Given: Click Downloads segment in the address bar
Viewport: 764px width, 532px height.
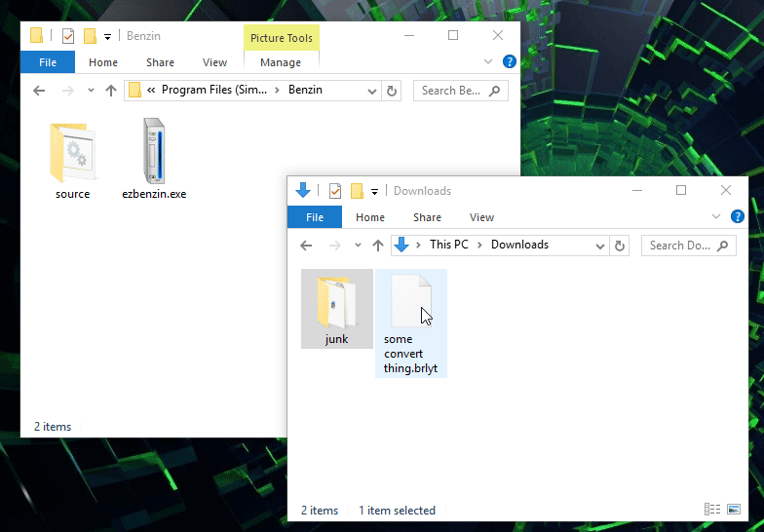Looking at the screenshot, I should pos(519,245).
